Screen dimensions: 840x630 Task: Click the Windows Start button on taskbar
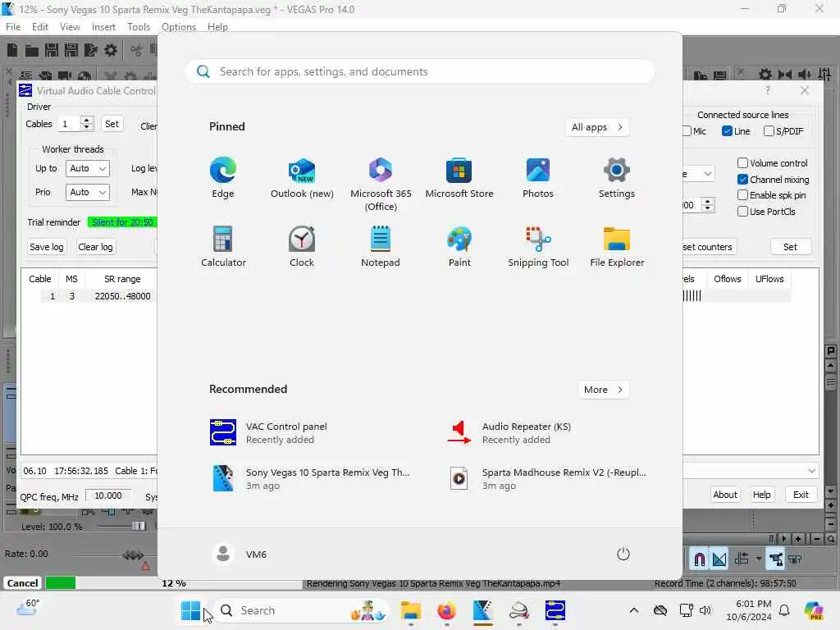(190, 610)
